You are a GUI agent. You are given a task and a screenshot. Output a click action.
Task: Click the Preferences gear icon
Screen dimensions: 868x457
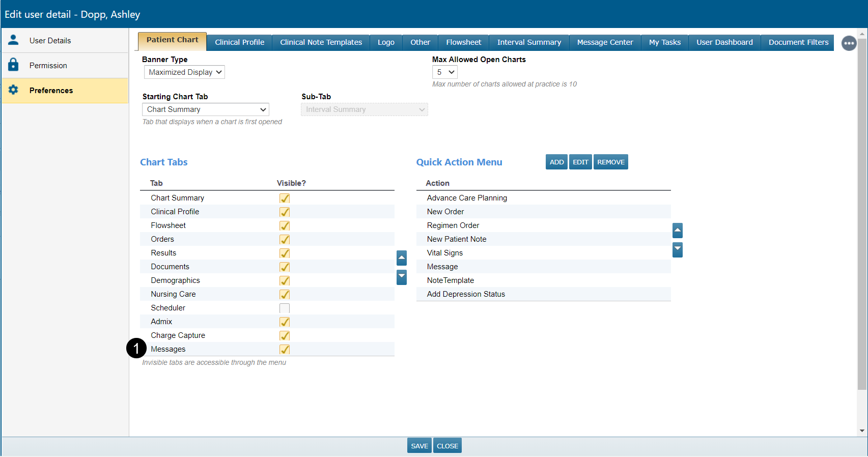click(13, 90)
